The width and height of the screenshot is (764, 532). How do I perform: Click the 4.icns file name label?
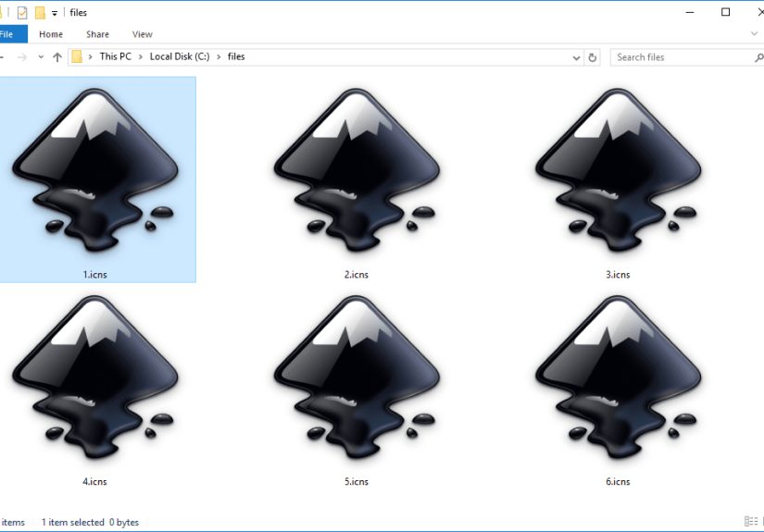point(95,481)
